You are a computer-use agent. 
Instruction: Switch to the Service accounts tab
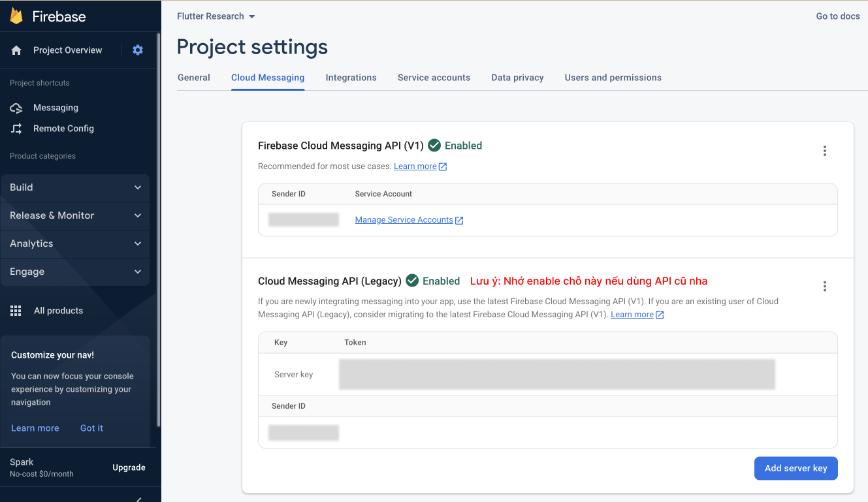pyautogui.click(x=434, y=78)
